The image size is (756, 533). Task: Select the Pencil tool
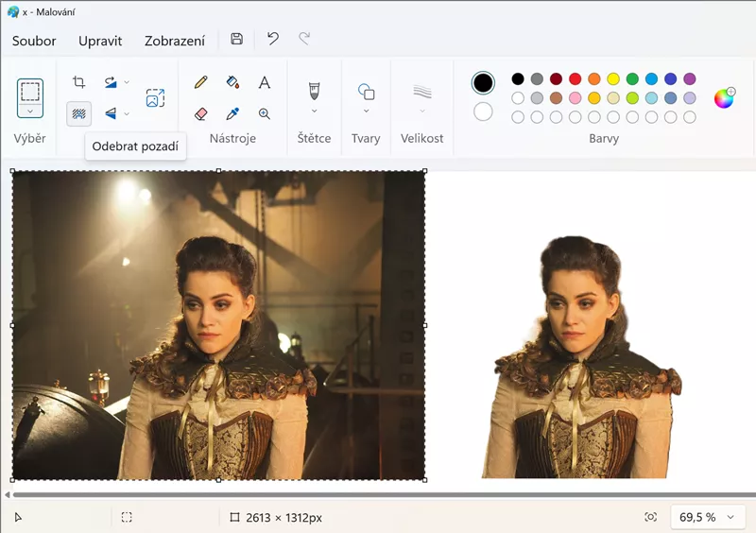tap(200, 83)
